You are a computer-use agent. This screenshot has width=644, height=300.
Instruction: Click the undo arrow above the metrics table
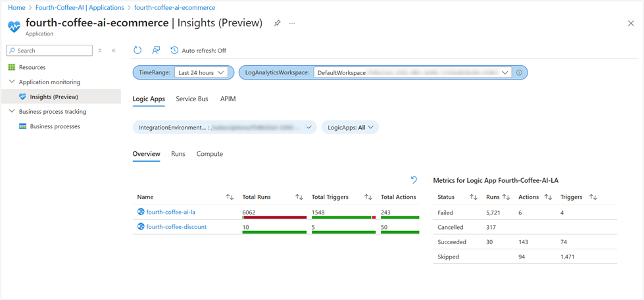(x=414, y=180)
